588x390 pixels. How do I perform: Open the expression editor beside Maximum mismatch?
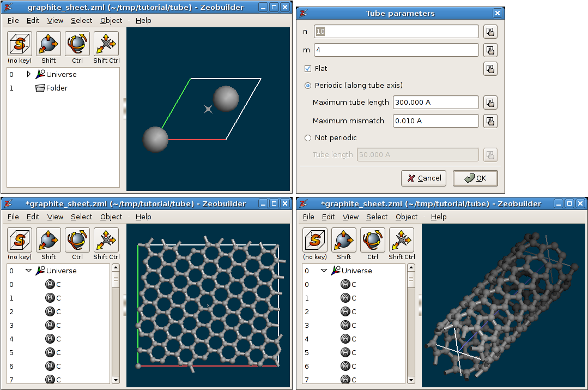[x=490, y=121]
